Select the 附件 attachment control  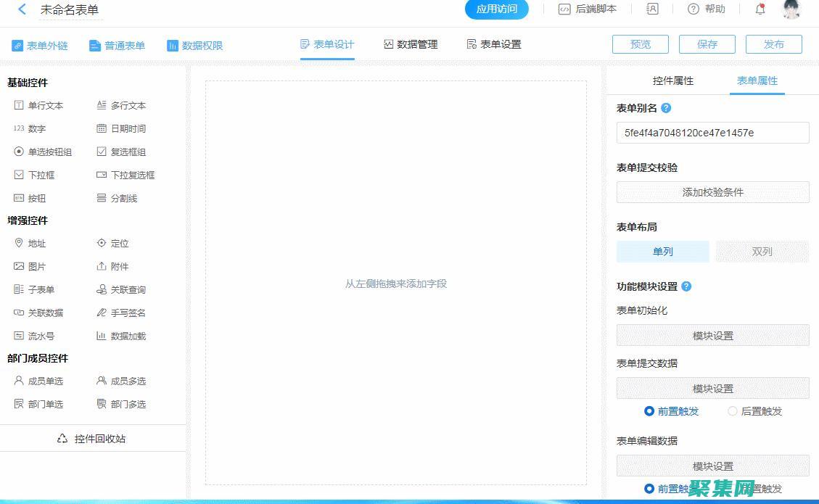click(x=118, y=266)
